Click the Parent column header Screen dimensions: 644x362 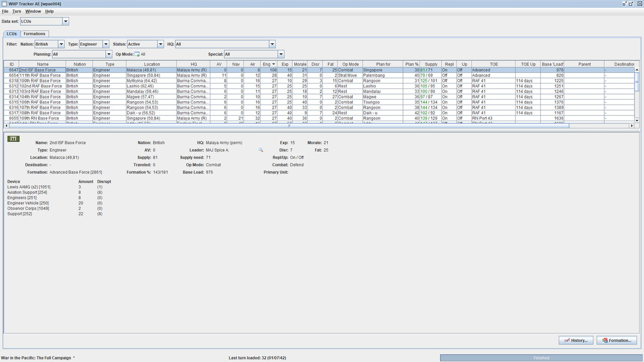pos(585,64)
